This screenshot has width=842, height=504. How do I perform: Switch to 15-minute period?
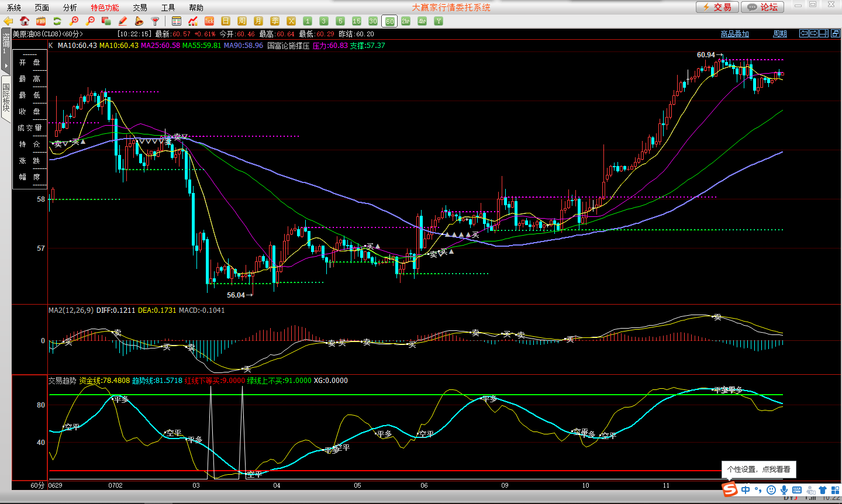(x=357, y=21)
